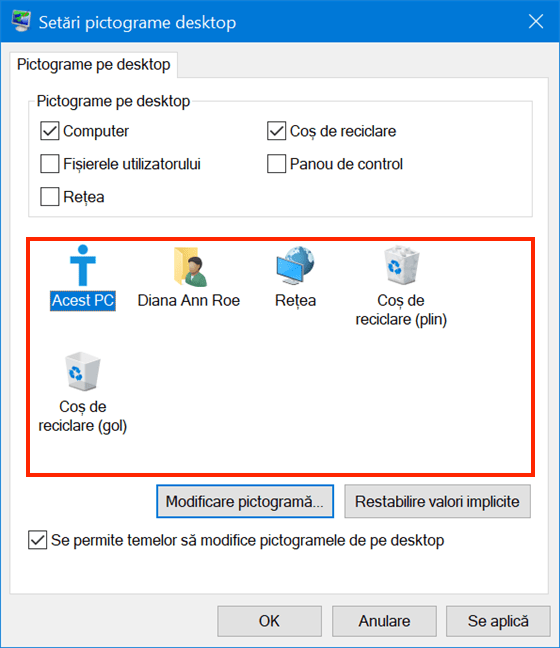Viewport: 560px width, 648px height.
Task: Select the Diana Ann Roe user folder icon
Action: click(190, 266)
